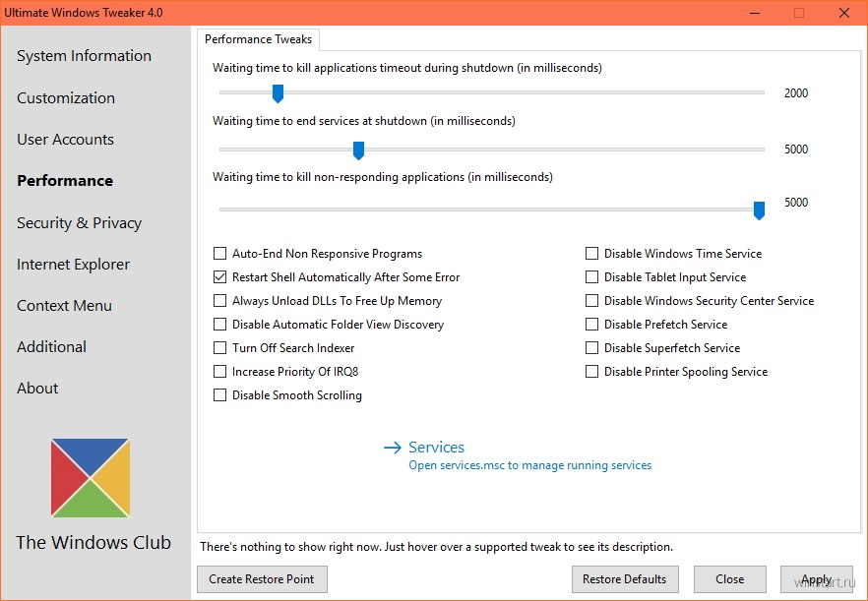Click the end services 5000 value
This screenshot has height=601, width=868.
point(796,149)
